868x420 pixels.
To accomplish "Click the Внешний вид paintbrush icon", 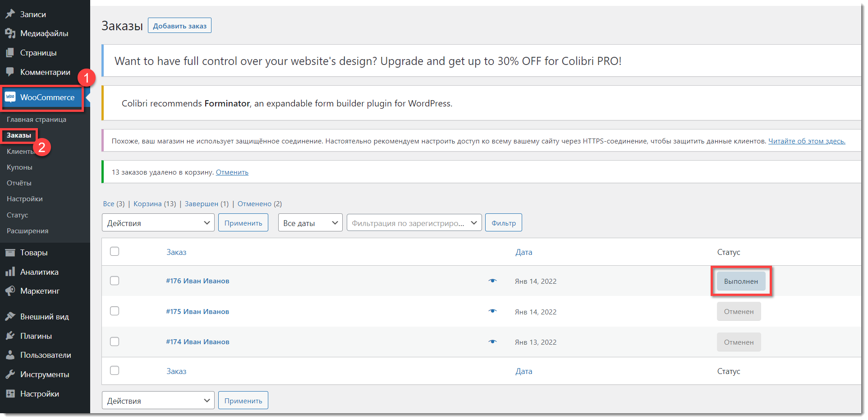I will pyautogui.click(x=10, y=317).
